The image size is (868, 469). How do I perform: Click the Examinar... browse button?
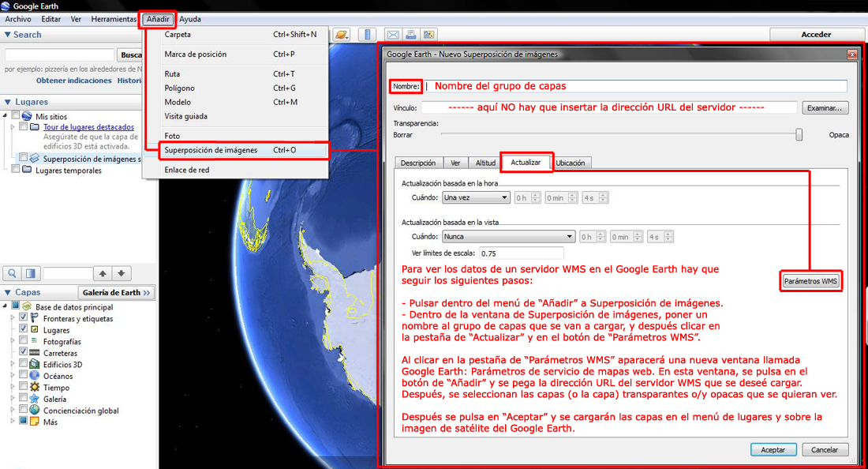825,108
